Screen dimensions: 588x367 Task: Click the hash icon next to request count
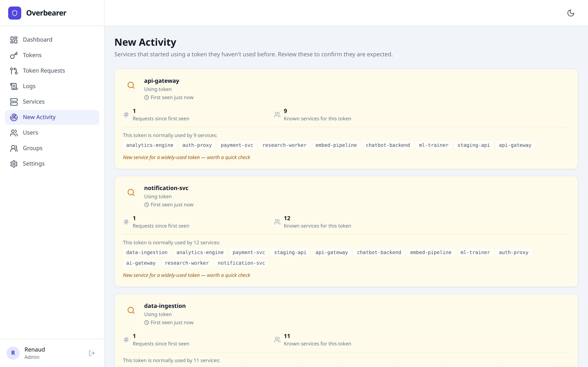(x=126, y=114)
